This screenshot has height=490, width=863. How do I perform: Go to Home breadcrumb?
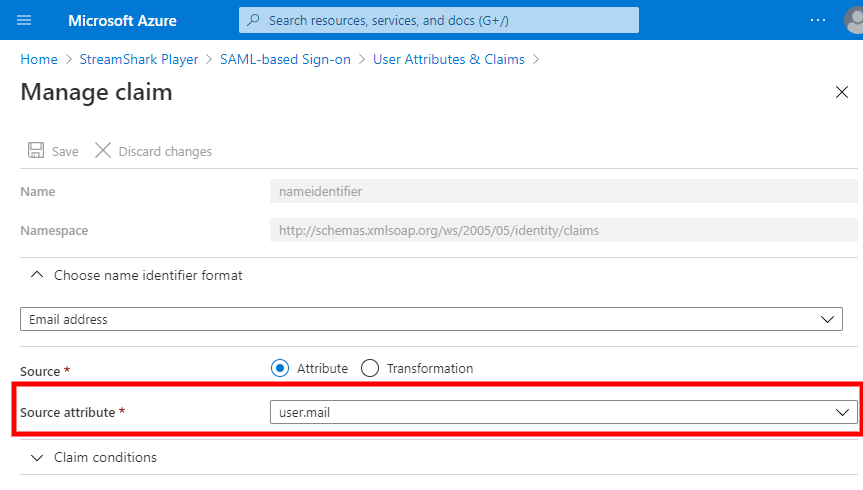click(x=39, y=59)
